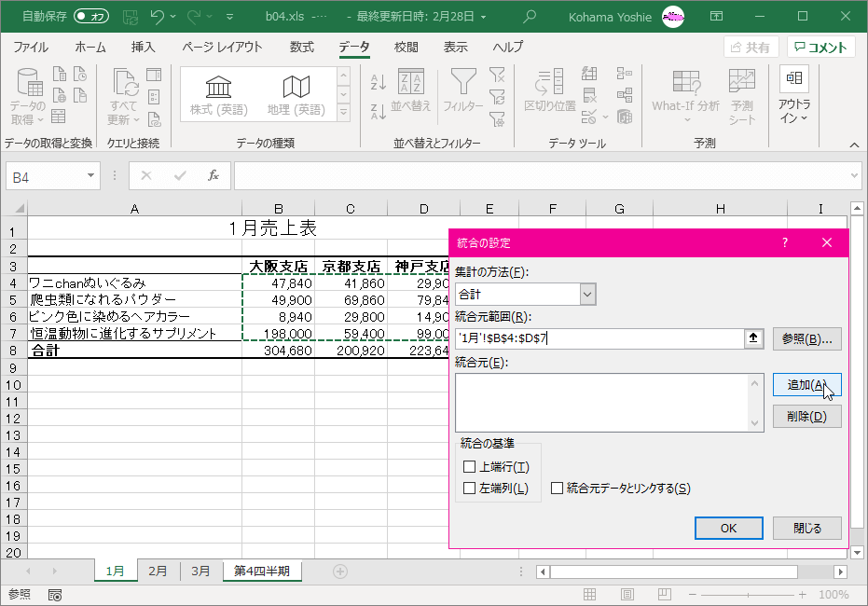Check 統合元データとリンクする option
Screen dimensions: 868x606
558,489
